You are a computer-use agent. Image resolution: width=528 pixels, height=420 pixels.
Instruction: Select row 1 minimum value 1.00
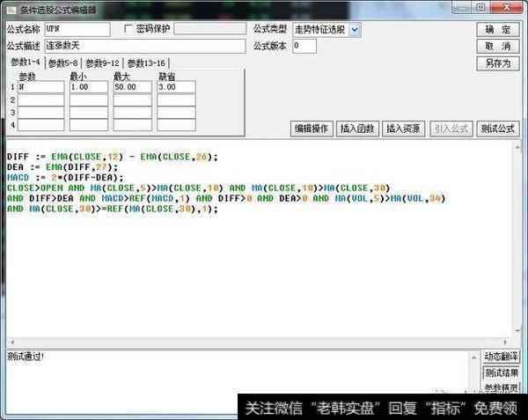pyautogui.click(x=89, y=87)
